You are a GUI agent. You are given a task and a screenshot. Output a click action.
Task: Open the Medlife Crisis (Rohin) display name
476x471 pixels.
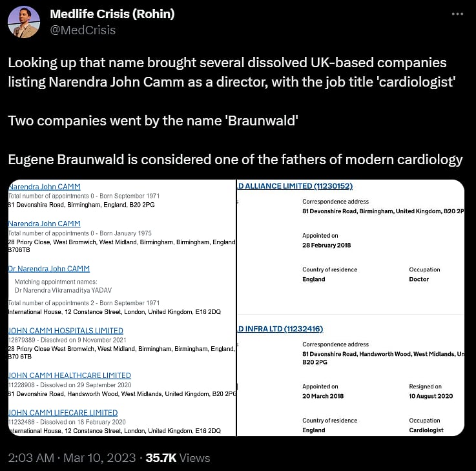(112, 14)
